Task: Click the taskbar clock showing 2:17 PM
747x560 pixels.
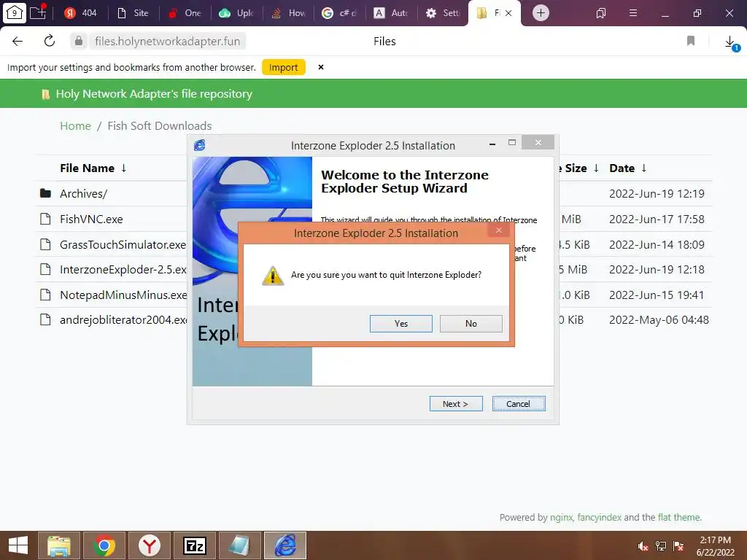Action: click(x=715, y=546)
